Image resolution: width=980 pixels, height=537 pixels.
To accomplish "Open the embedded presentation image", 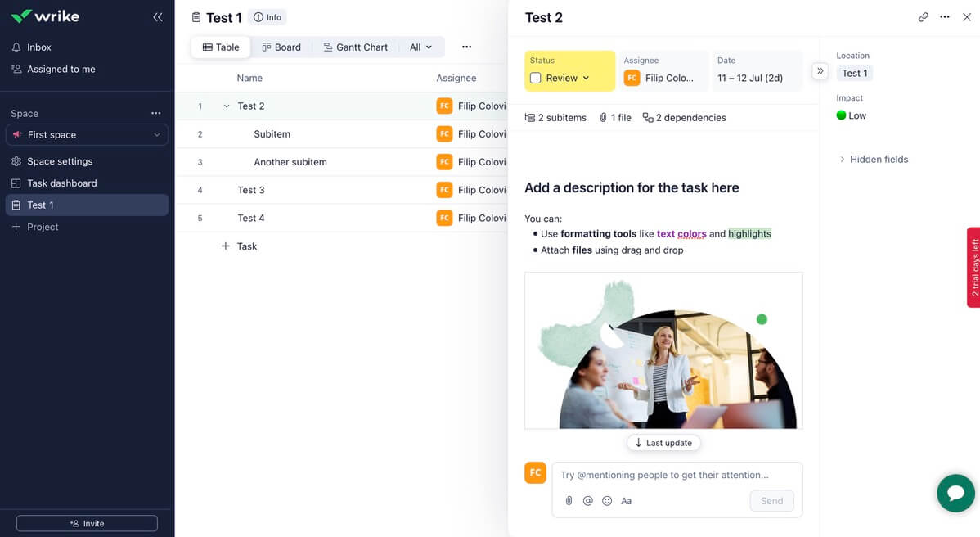I will (663, 350).
